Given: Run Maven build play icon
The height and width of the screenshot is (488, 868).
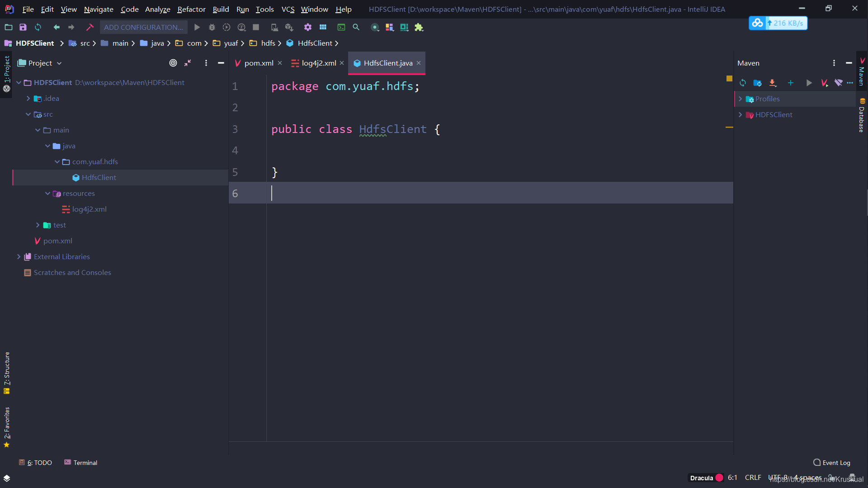Looking at the screenshot, I should 809,83.
